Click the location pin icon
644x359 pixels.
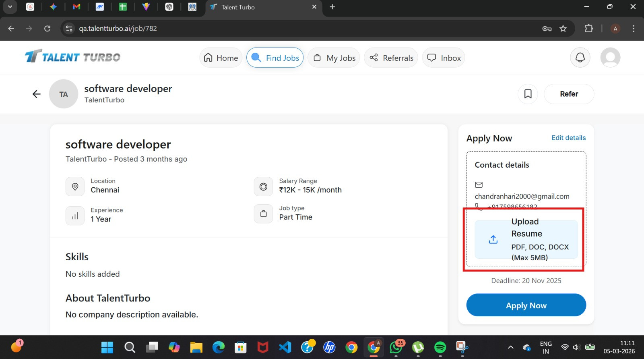coord(75,187)
